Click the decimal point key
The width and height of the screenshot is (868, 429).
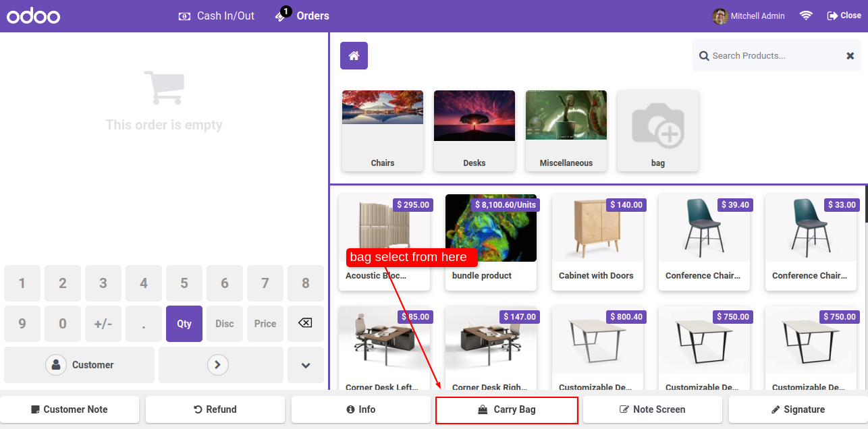tap(144, 324)
